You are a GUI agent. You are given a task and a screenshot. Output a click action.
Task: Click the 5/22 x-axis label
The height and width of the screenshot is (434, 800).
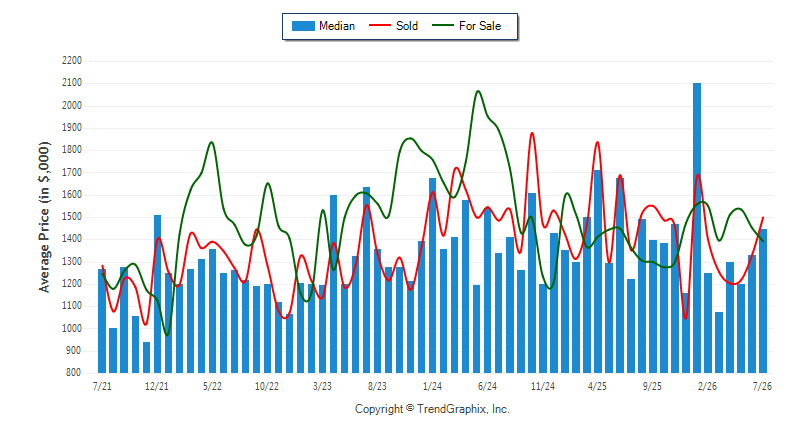(212, 387)
